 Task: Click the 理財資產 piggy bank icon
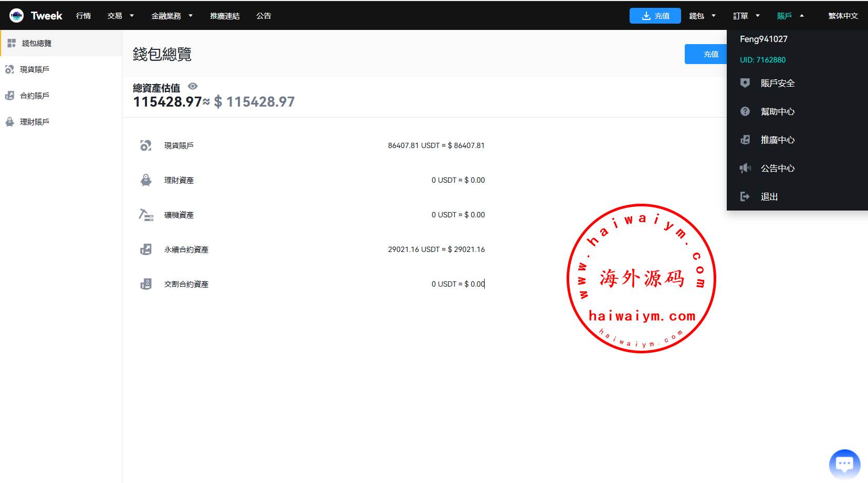pos(146,180)
